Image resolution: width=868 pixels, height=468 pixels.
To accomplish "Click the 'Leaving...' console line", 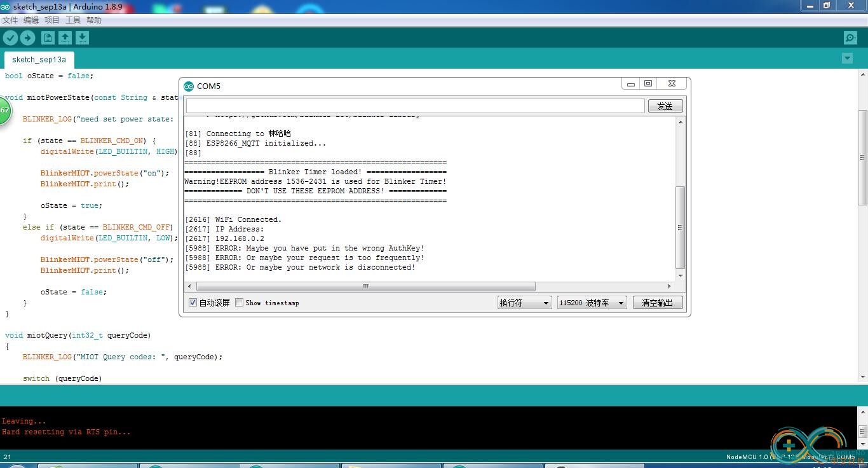I will 24,421.
